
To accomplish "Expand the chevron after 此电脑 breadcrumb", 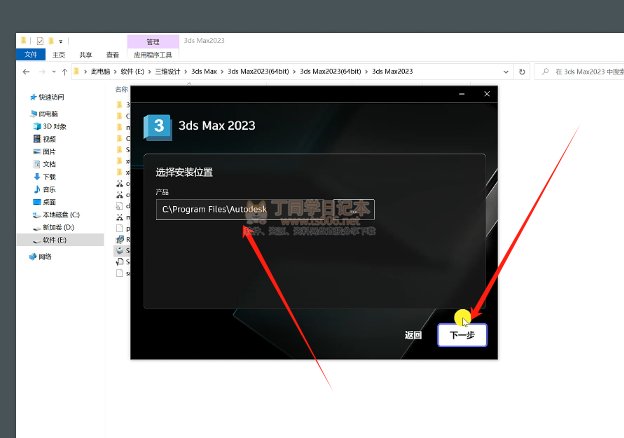I will 115,72.
